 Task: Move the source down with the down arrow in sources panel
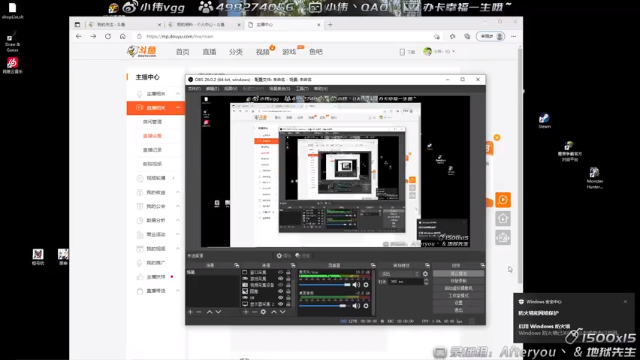(282, 312)
